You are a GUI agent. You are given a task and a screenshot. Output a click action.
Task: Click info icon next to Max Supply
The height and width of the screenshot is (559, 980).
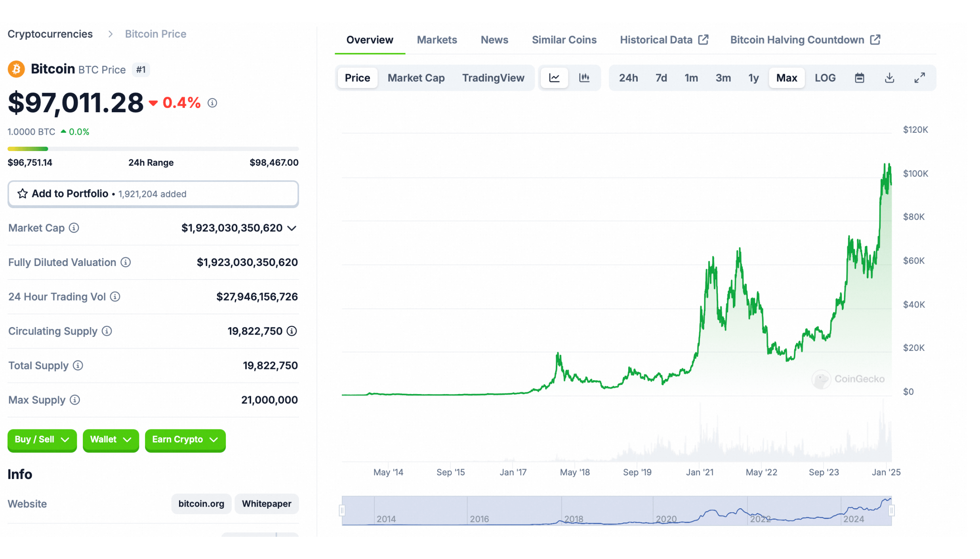pyautogui.click(x=75, y=400)
